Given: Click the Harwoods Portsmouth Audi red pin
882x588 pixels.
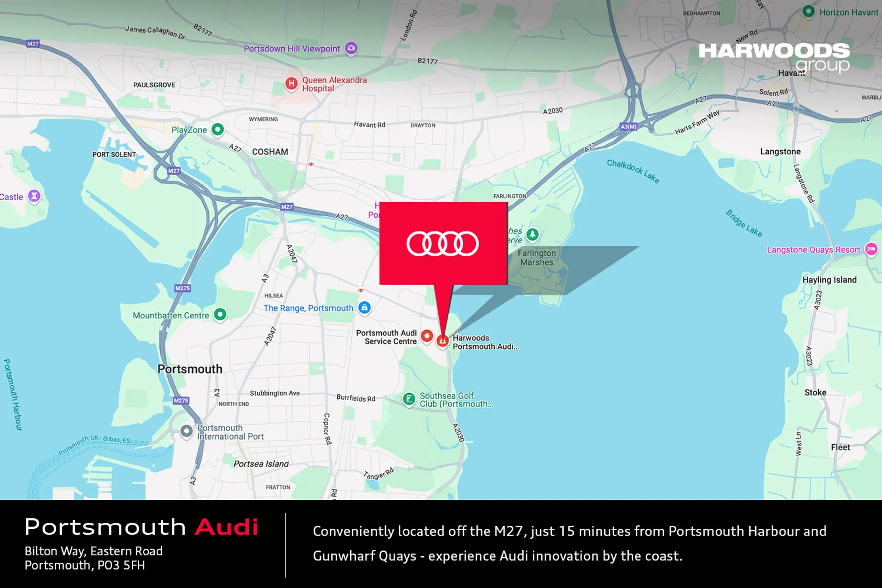Looking at the screenshot, I should (442, 340).
